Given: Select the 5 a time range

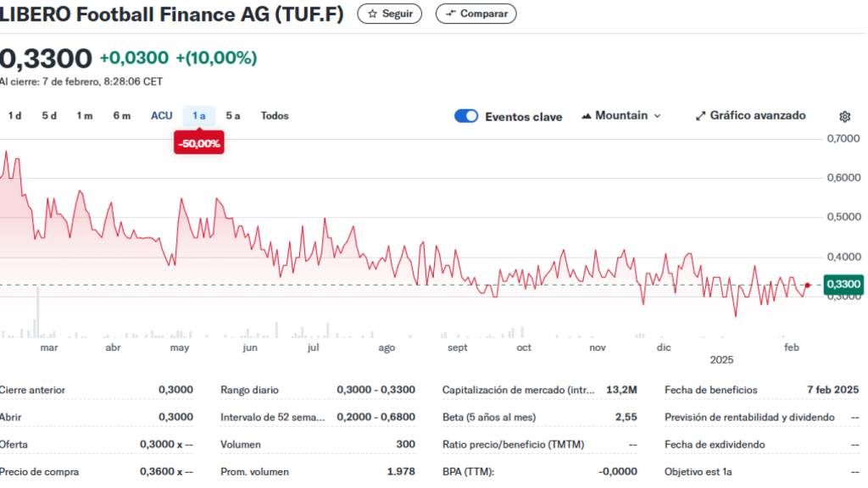Looking at the screenshot, I should coord(233,116).
